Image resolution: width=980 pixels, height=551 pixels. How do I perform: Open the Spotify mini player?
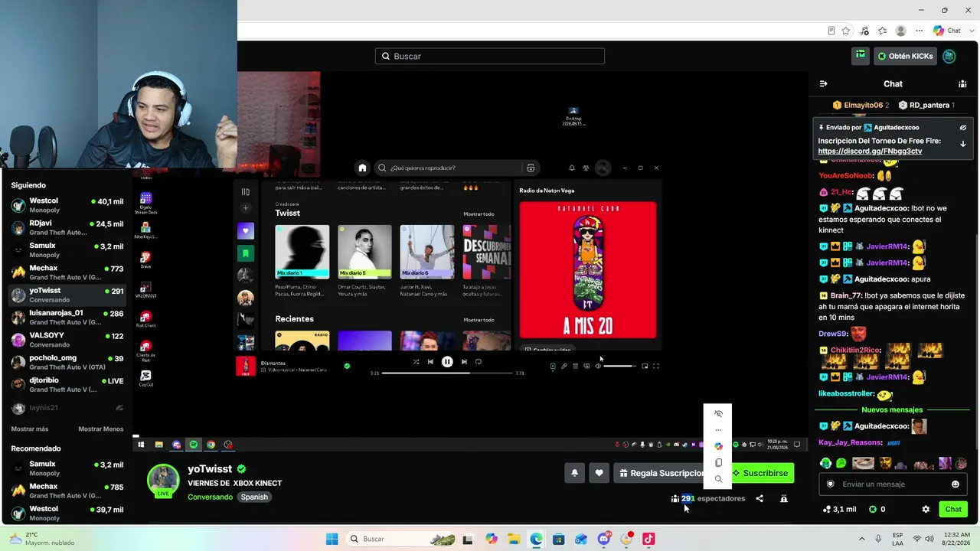(645, 367)
